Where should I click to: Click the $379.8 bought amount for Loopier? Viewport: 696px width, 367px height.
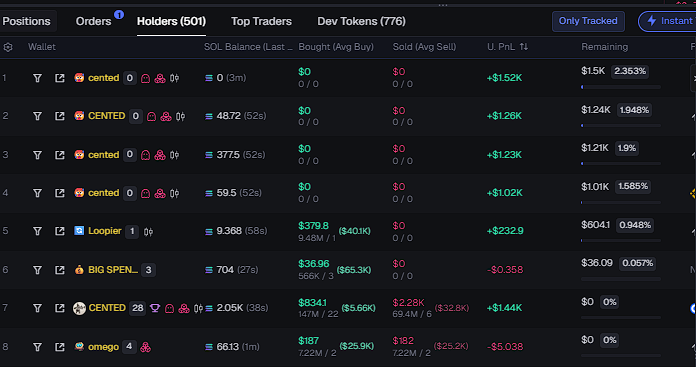[x=313, y=225]
